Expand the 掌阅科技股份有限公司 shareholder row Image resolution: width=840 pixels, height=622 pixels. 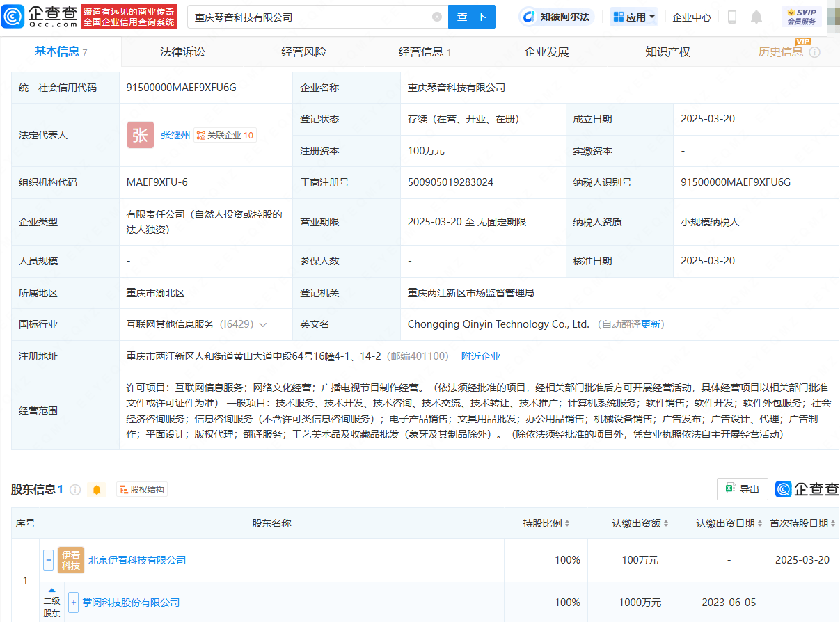(x=74, y=603)
